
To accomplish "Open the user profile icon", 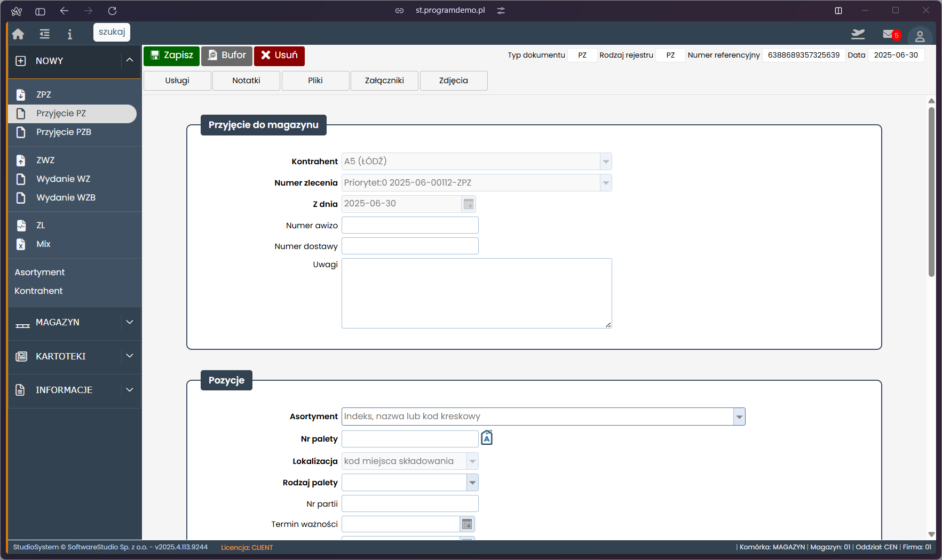I will (x=920, y=36).
